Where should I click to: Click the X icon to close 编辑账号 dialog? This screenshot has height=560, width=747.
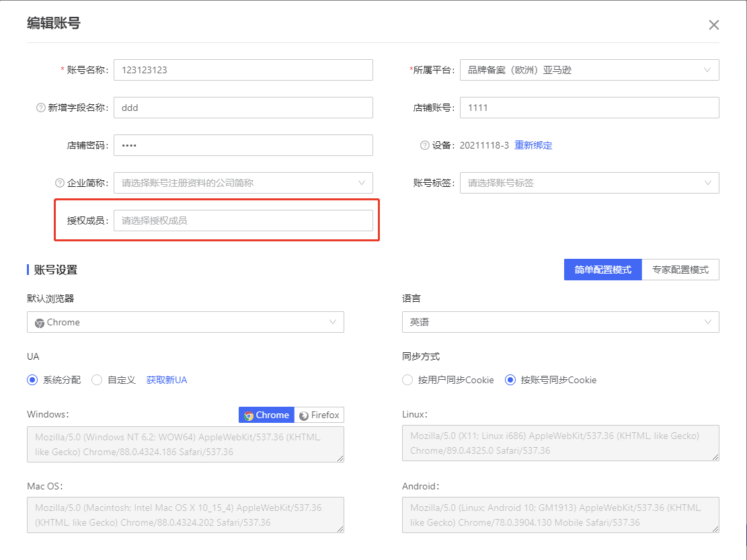(x=714, y=24)
